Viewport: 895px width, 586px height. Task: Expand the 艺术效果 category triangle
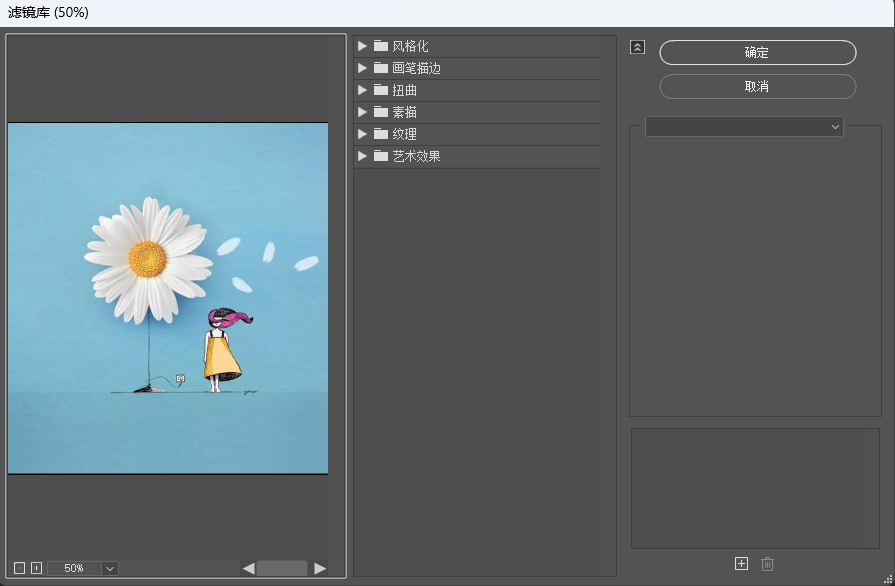[x=362, y=156]
